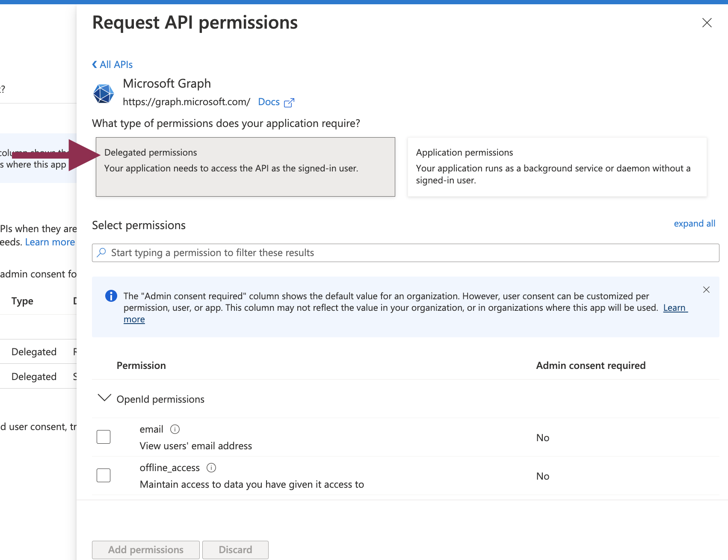Dismiss the admin consent notice banner
Image resolution: width=728 pixels, height=560 pixels.
pyautogui.click(x=706, y=289)
